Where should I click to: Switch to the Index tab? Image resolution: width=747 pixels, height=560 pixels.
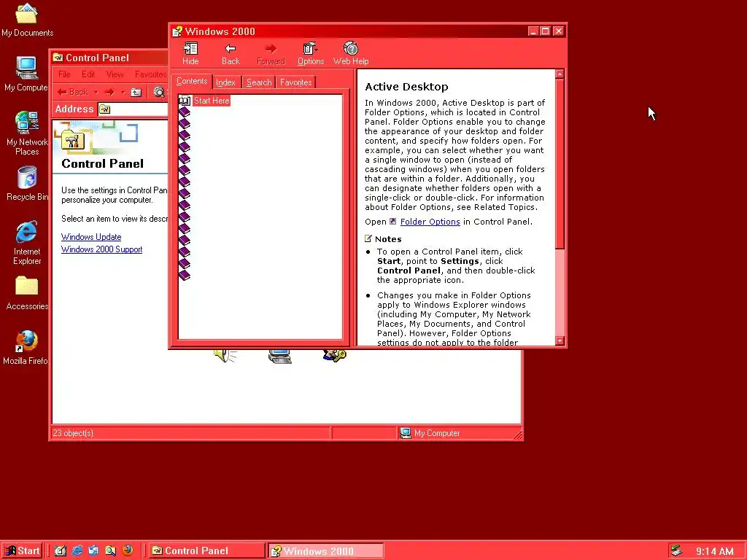(226, 82)
